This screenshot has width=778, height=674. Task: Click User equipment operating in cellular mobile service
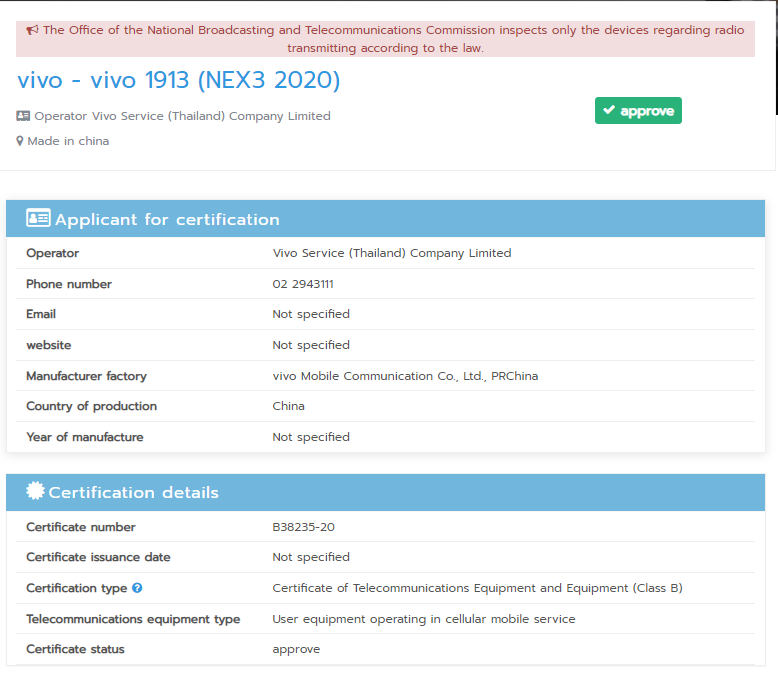(424, 619)
